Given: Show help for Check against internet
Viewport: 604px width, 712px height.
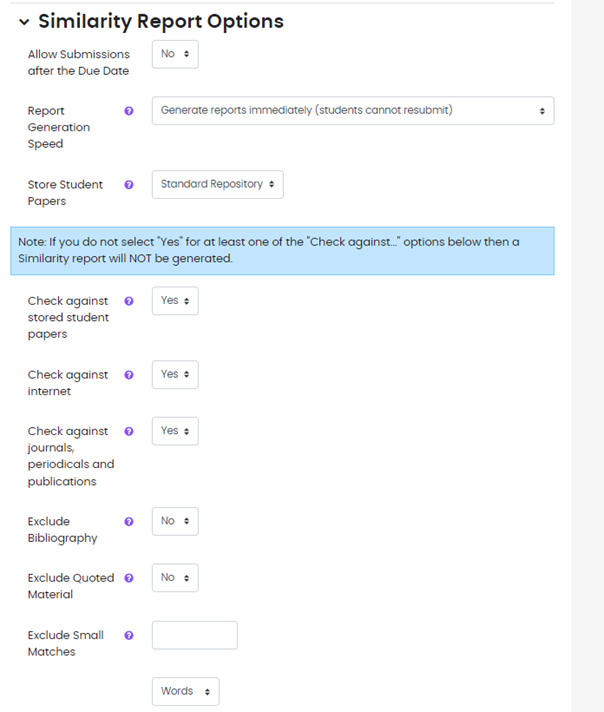Looking at the screenshot, I should click(129, 375).
